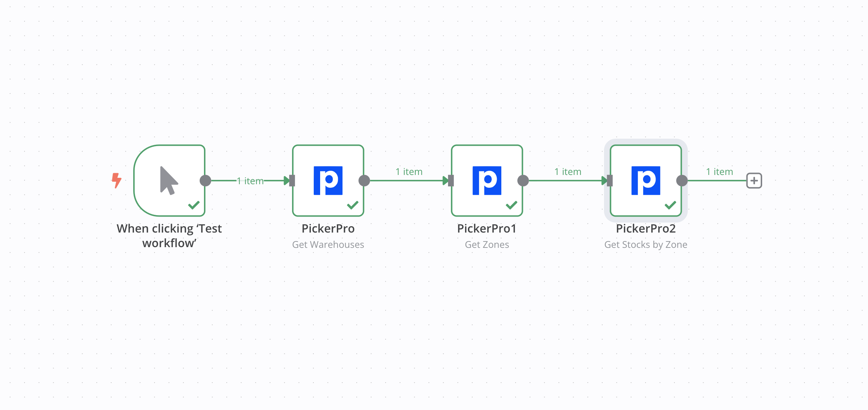Screen dimensions: 868x410
Task: Click '1 item' label between PickerPro and PickerPro1
Action: click(409, 172)
